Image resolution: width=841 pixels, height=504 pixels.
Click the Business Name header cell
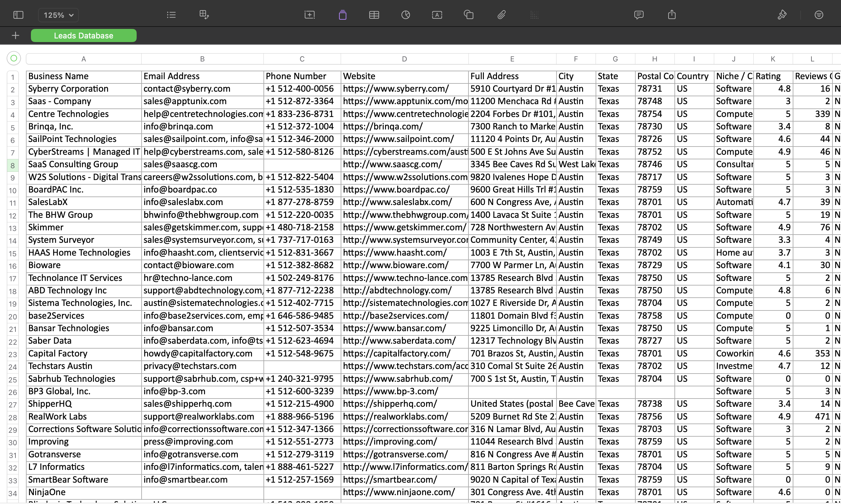click(83, 77)
